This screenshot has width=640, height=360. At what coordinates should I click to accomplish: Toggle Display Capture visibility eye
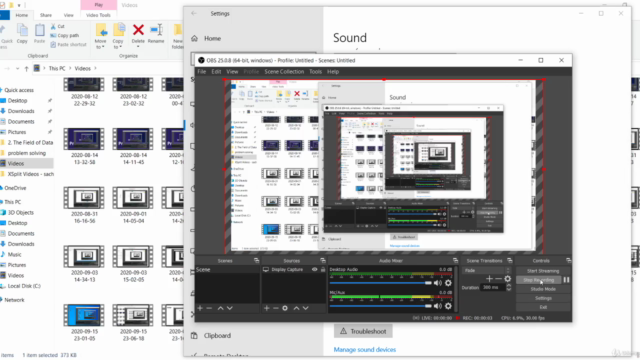pos(315,269)
